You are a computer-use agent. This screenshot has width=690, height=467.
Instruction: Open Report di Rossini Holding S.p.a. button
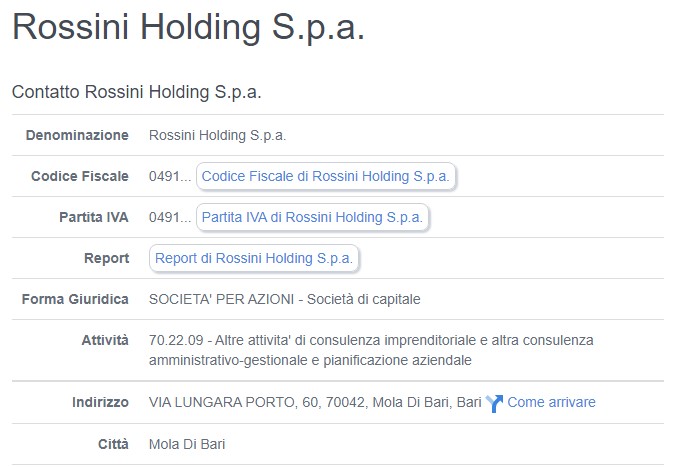pos(254,258)
